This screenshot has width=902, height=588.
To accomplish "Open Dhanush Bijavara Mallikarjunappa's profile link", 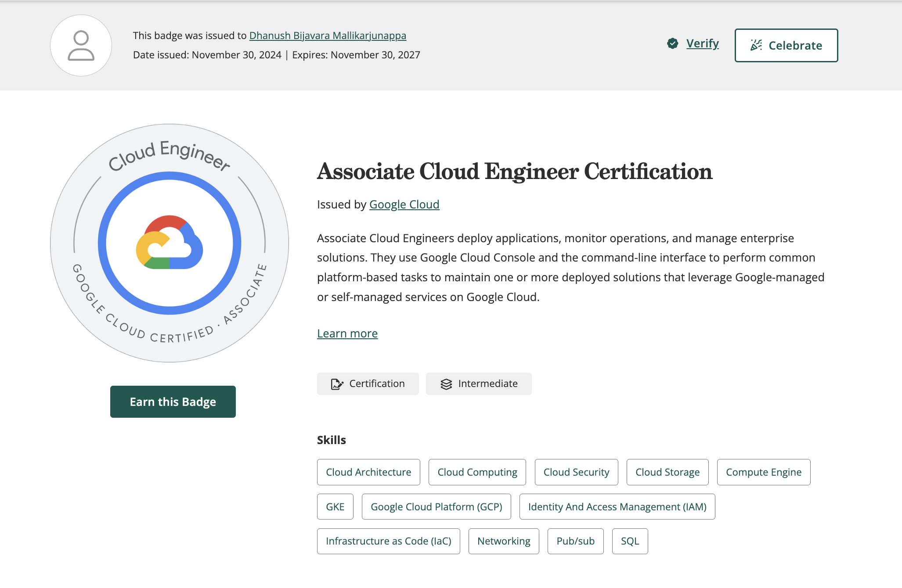I will pos(328,36).
